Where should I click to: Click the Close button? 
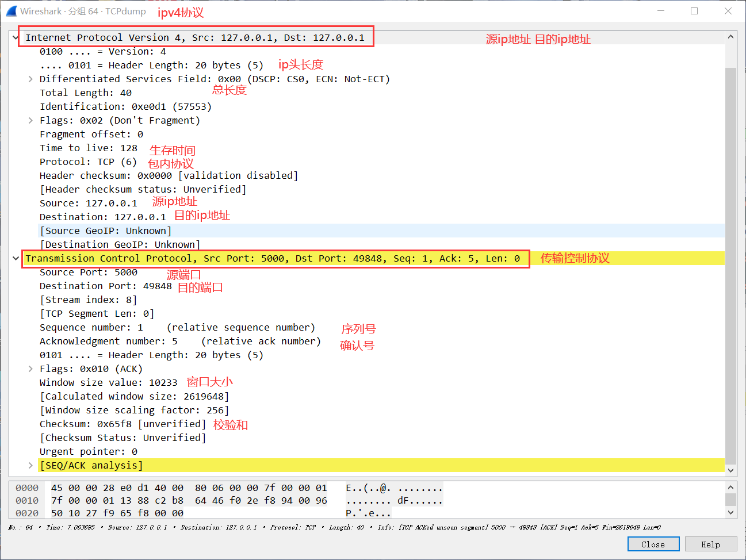[653, 544]
